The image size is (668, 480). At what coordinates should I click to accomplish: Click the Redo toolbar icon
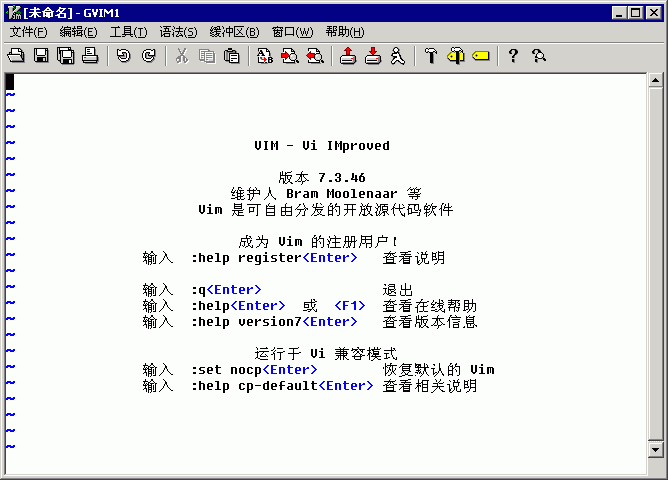click(149, 56)
